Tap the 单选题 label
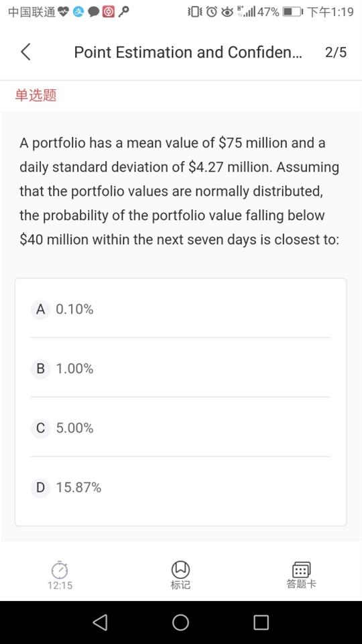Image resolution: width=362 pixels, height=644 pixels. [x=36, y=96]
